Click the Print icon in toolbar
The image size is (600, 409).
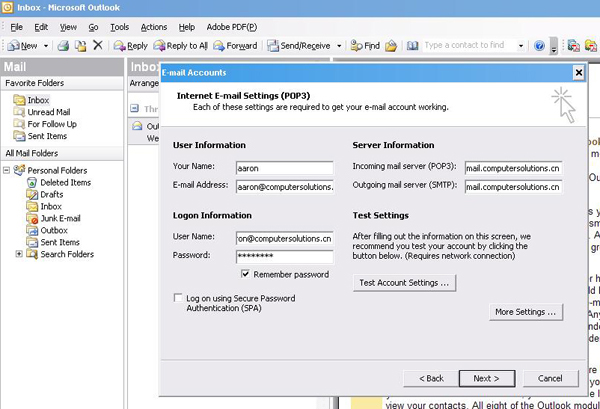coord(63,46)
